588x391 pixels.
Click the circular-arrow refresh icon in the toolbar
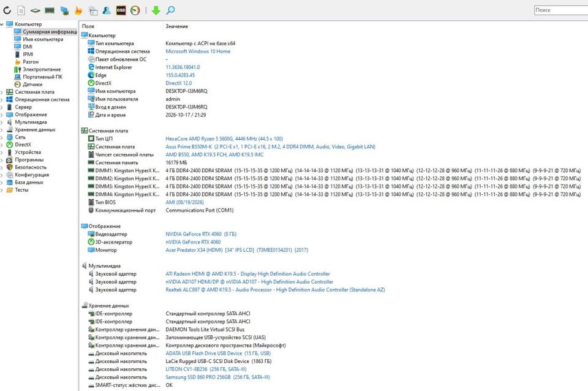pyautogui.click(x=7, y=10)
